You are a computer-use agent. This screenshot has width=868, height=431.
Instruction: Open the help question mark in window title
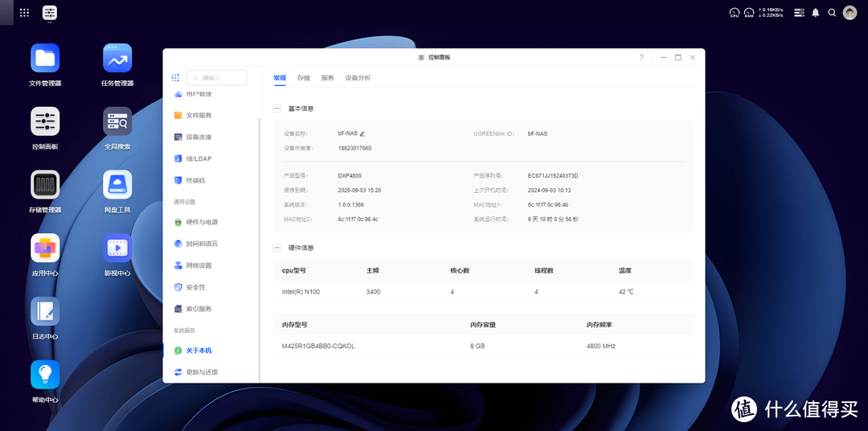(641, 58)
